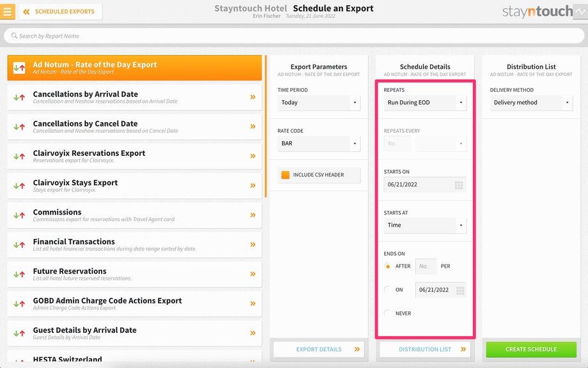Click chevron on Cancellations by Arrival Date
Screen dimensions: 588x368
tap(252, 97)
